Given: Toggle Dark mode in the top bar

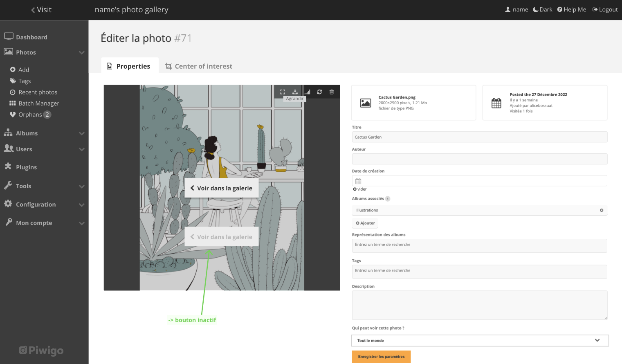Looking at the screenshot, I should [542, 9].
